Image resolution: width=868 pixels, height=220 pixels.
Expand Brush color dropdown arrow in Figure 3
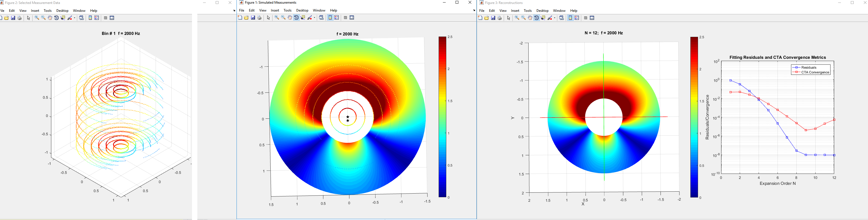(x=555, y=18)
